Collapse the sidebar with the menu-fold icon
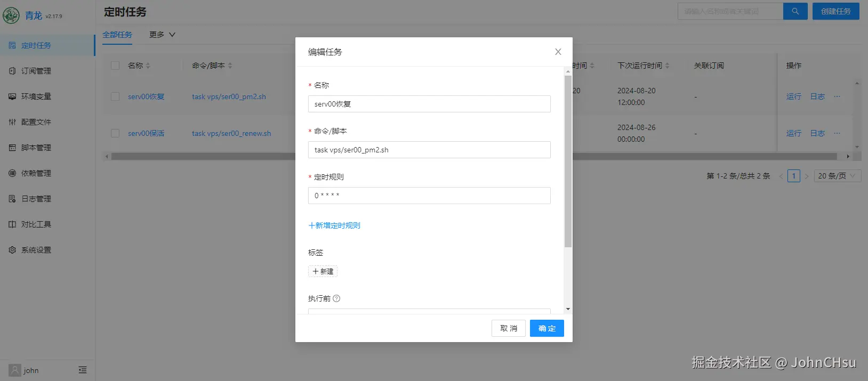The height and width of the screenshot is (381, 868). (83, 370)
